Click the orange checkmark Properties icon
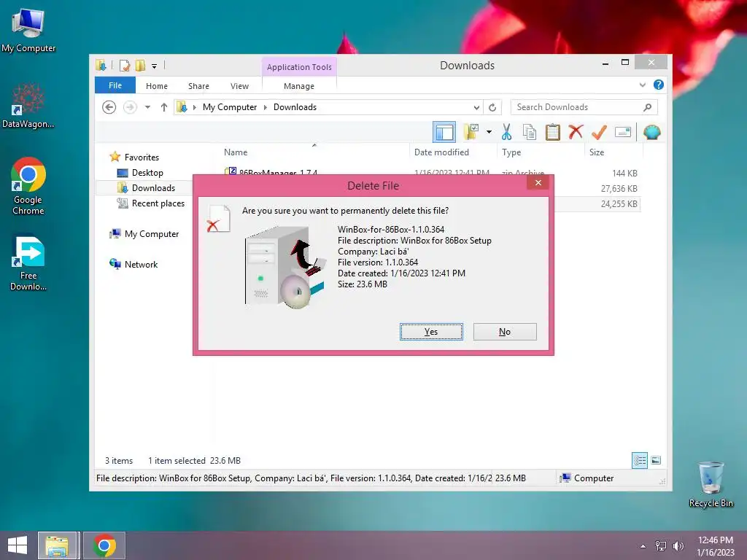The width and height of the screenshot is (747, 560). point(599,132)
